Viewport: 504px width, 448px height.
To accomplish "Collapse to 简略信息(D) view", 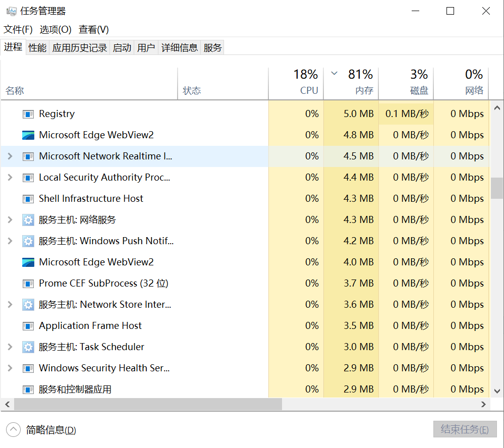I will tap(41, 430).
